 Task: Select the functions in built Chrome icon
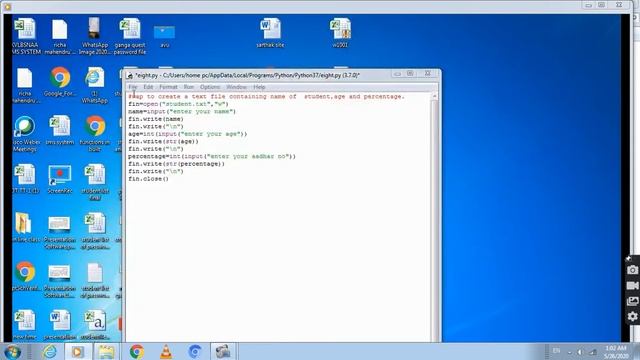point(95,134)
